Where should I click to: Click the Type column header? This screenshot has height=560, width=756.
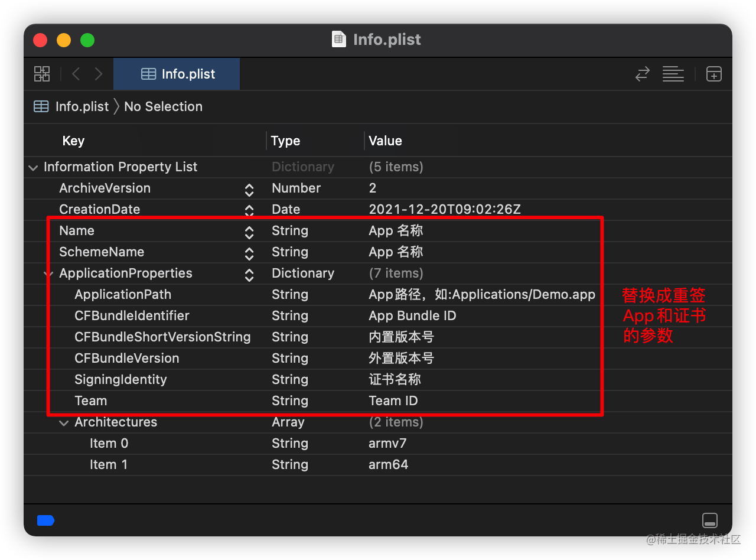tap(285, 141)
